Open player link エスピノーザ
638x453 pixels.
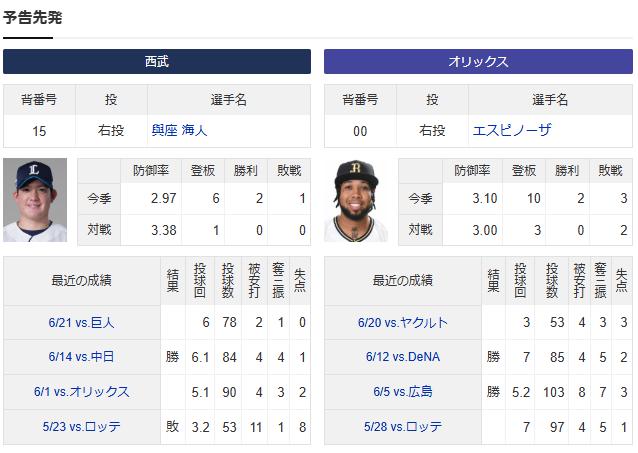pos(512,130)
